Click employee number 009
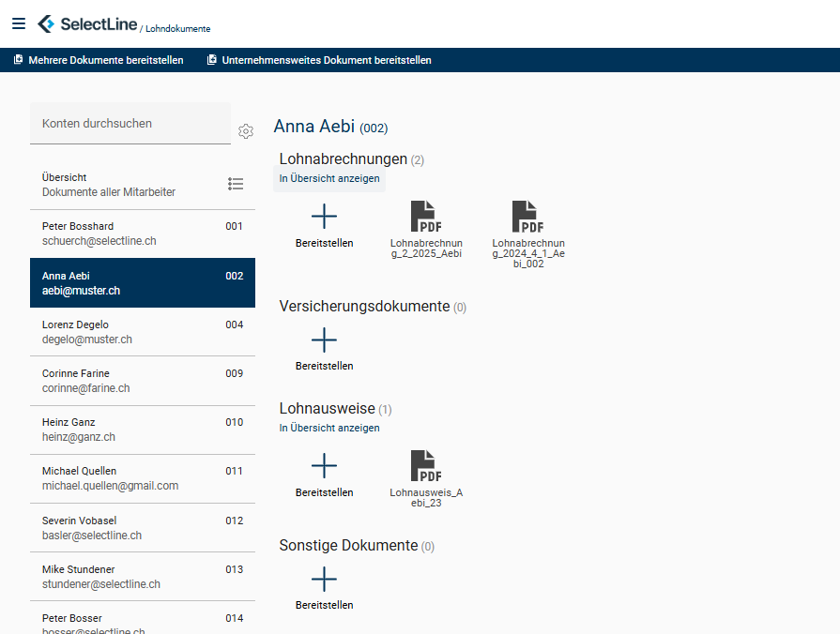 (234, 373)
